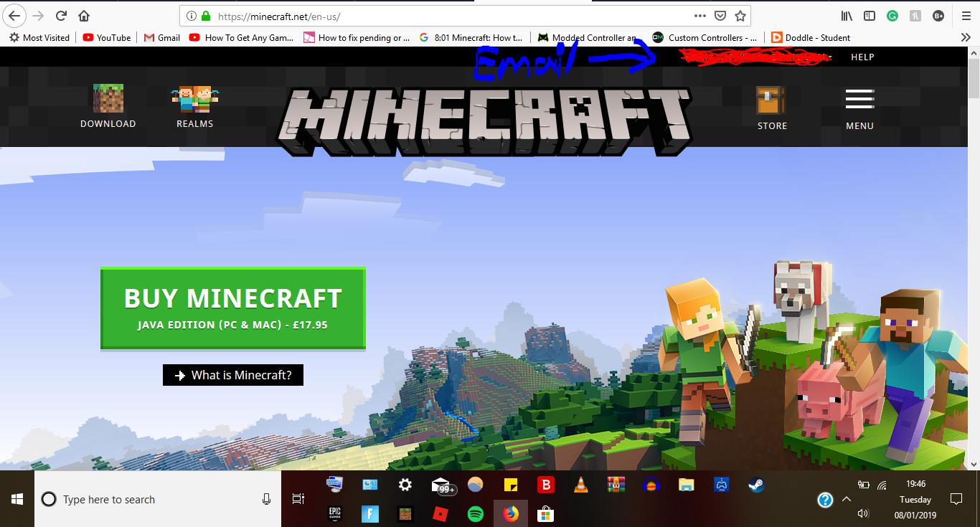
Task: Open Realms via the characters icon
Action: coord(194,97)
